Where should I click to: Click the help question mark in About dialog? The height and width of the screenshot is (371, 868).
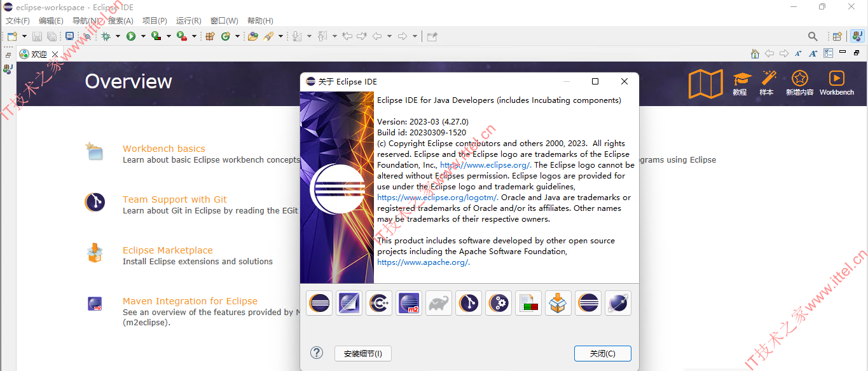point(317,353)
